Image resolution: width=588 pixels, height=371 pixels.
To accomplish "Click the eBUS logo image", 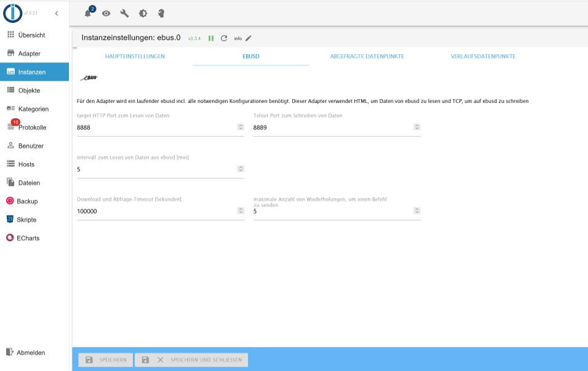I will tap(89, 78).
